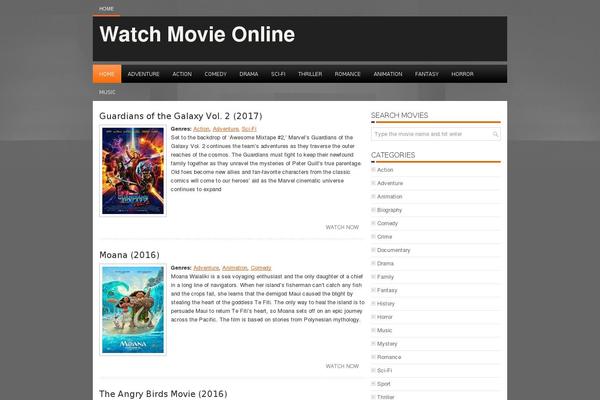Open Romance in Categories sidebar
The height and width of the screenshot is (400, 600).
pos(389,357)
